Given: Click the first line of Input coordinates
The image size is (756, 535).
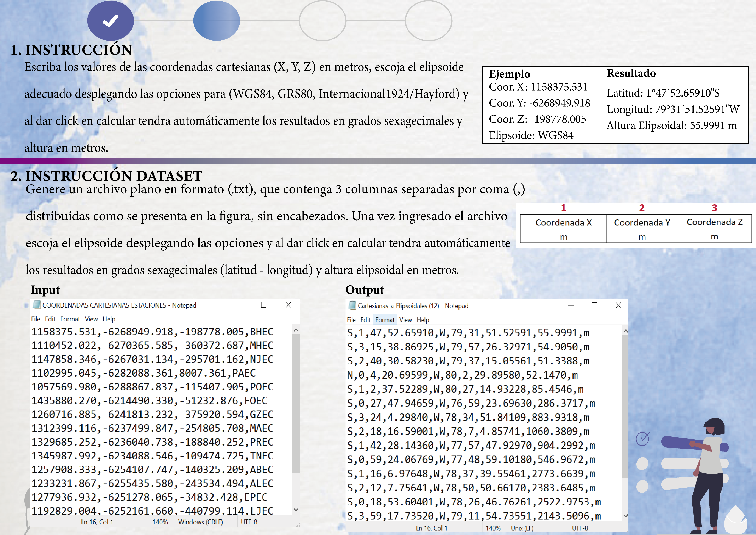Looking at the screenshot, I should 152,331.
